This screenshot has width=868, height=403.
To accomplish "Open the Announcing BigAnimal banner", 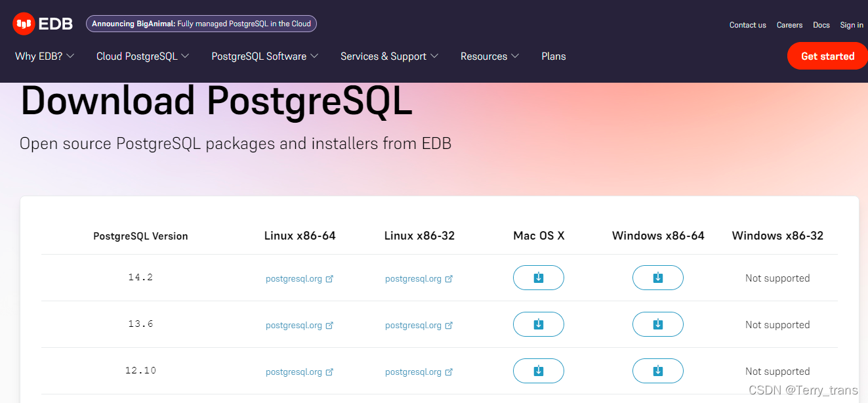I will click(x=201, y=24).
